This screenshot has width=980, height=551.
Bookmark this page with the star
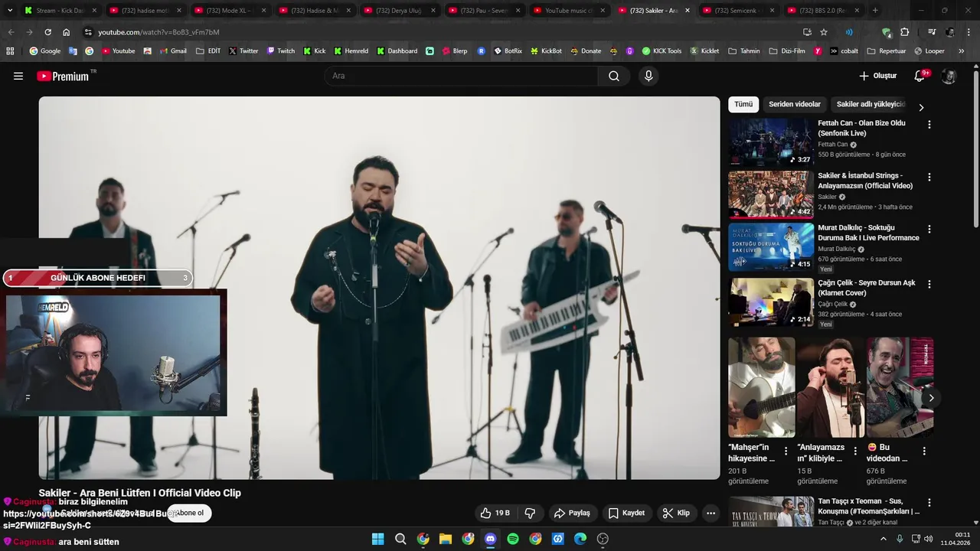coord(824,32)
